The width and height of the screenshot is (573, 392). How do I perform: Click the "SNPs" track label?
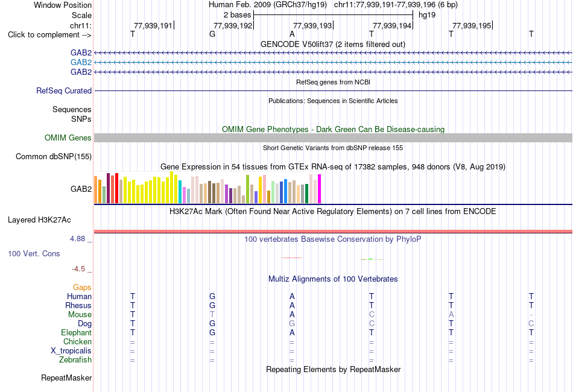pyautogui.click(x=81, y=119)
